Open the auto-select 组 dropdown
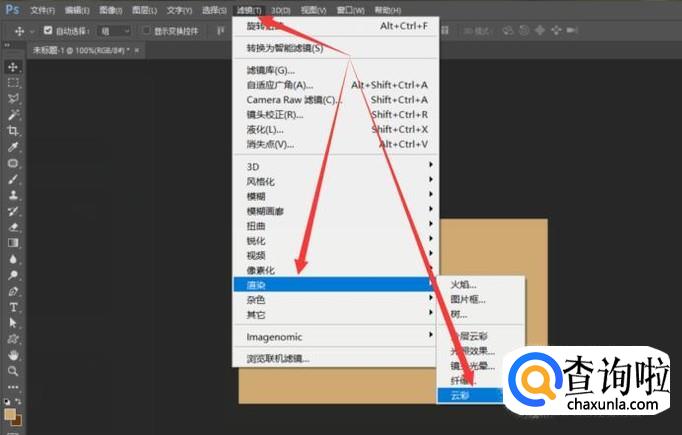Image resolution: width=682 pixels, height=435 pixels. click(x=115, y=31)
